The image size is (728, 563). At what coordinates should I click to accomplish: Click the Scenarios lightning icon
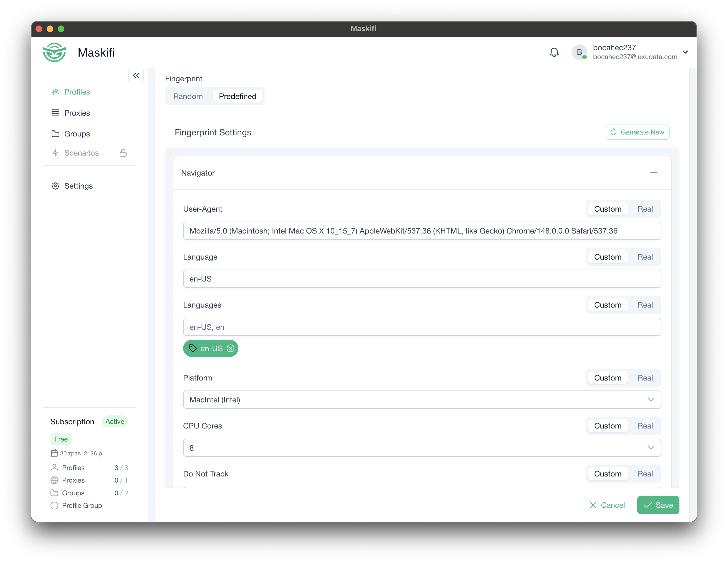tap(55, 153)
